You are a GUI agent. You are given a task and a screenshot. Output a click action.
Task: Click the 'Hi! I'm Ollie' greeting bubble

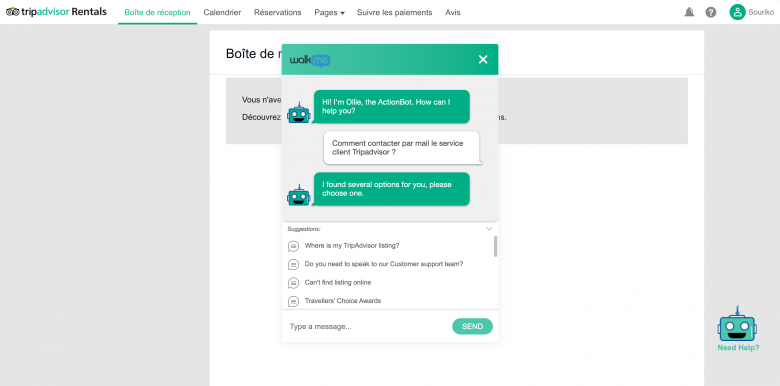(x=391, y=107)
